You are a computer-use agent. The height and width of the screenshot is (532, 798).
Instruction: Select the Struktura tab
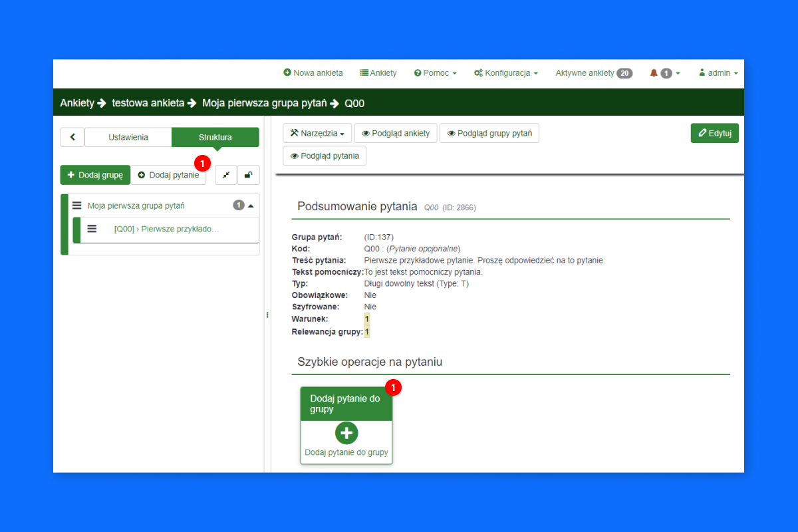(x=215, y=137)
